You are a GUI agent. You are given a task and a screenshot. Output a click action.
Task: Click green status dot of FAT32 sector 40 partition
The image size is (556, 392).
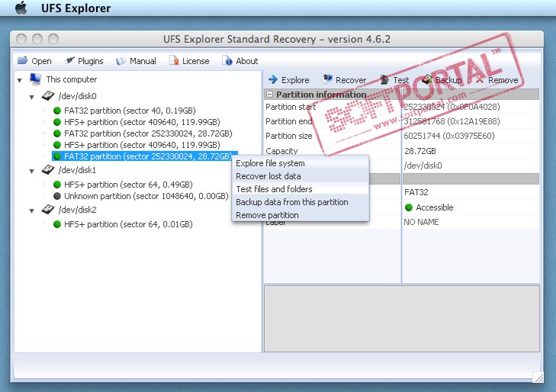(57, 111)
